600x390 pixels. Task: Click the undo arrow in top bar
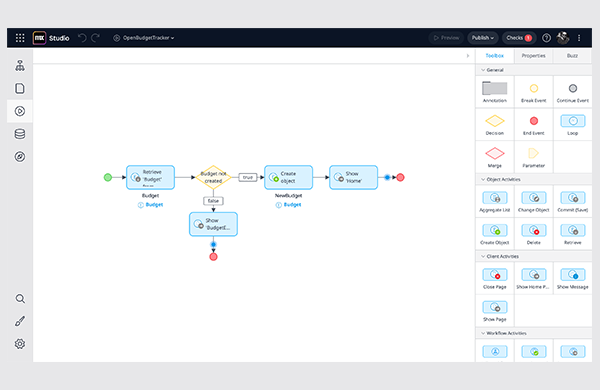pos(82,38)
